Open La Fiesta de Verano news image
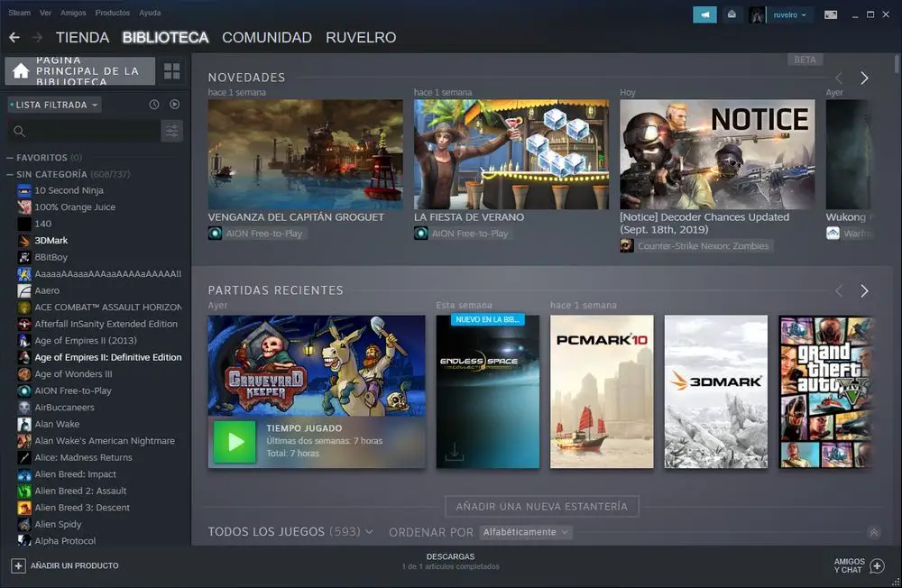Screen dimensions: 902x588 [511, 154]
